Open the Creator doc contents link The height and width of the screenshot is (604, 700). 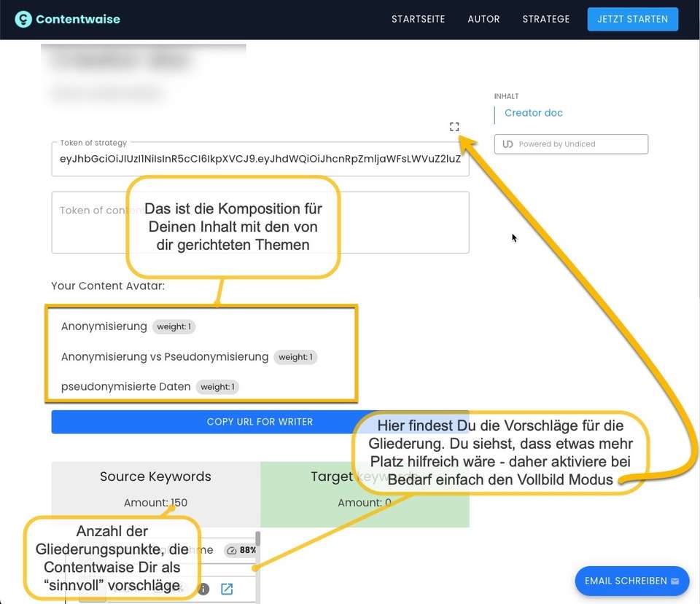533,113
